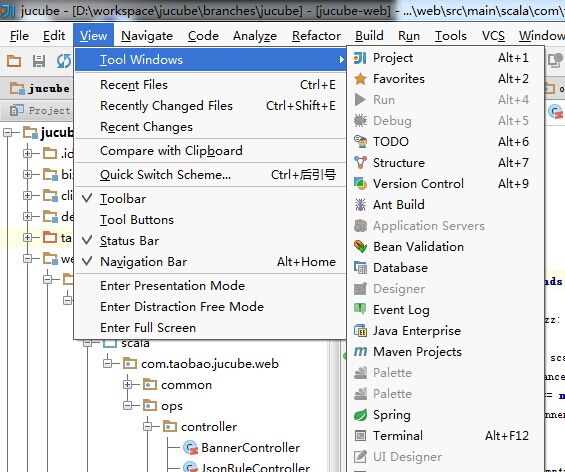The width and height of the screenshot is (565, 472).
Task: Expand the .id folder node
Action: tap(27, 154)
